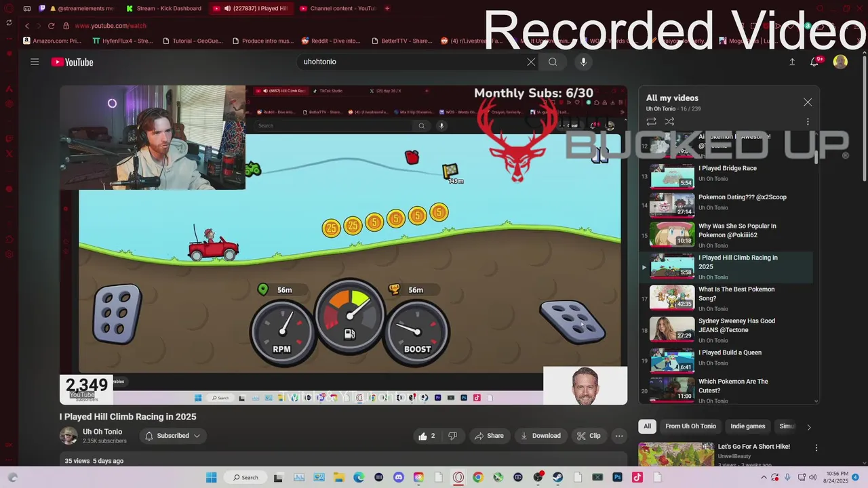
Task: Start search with voice microphone
Action: click(583, 62)
